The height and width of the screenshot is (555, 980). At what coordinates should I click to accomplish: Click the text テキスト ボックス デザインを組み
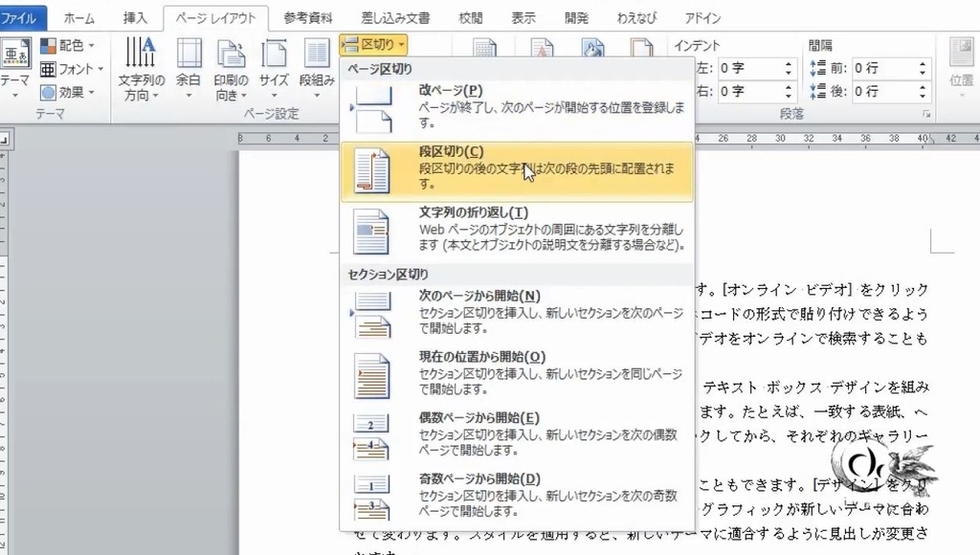coord(815,387)
